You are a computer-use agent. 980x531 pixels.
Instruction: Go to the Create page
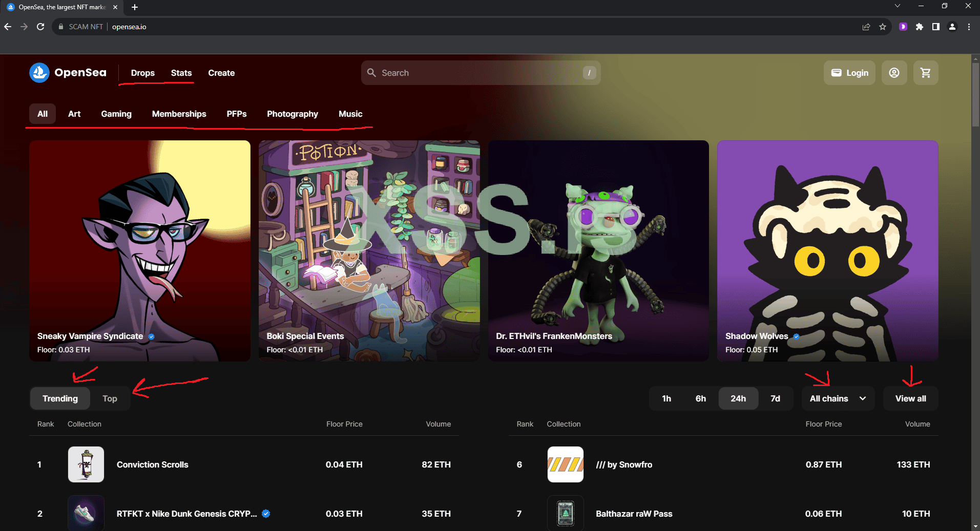(221, 73)
